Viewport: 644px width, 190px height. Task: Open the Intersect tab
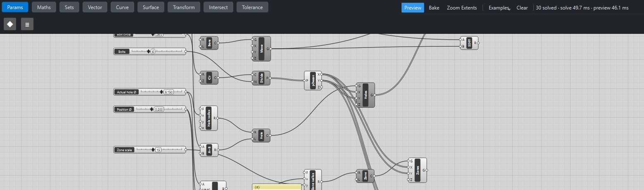[x=218, y=7]
